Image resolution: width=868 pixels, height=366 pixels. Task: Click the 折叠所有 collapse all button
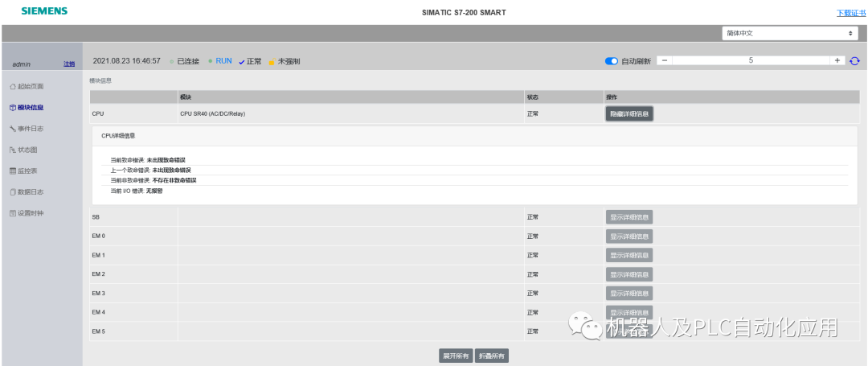[x=492, y=356]
